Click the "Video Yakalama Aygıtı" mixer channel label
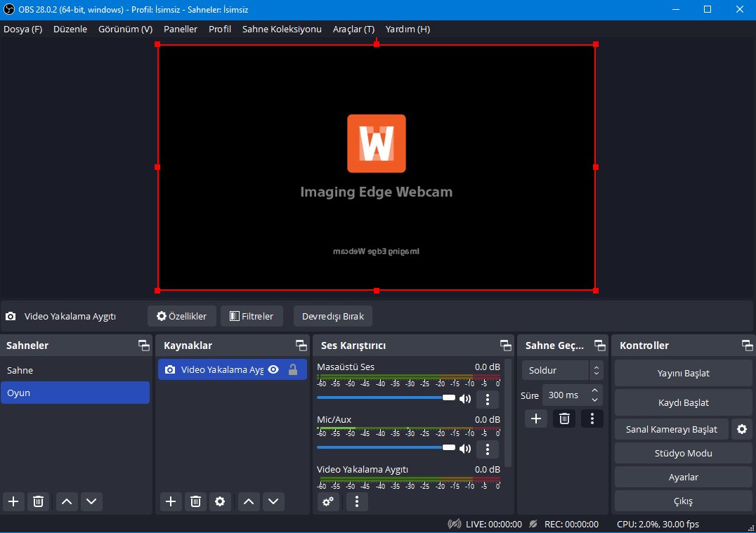756x533 pixels. 363,469
